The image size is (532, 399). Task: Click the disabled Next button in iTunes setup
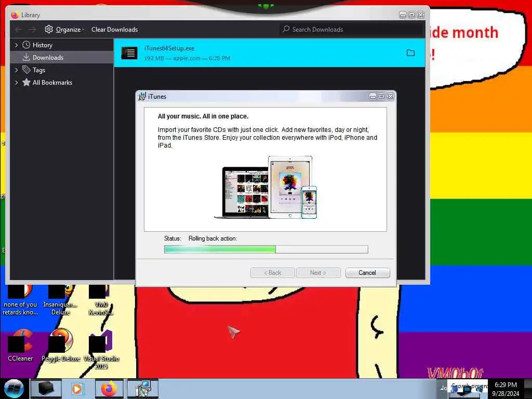[318, 273]
